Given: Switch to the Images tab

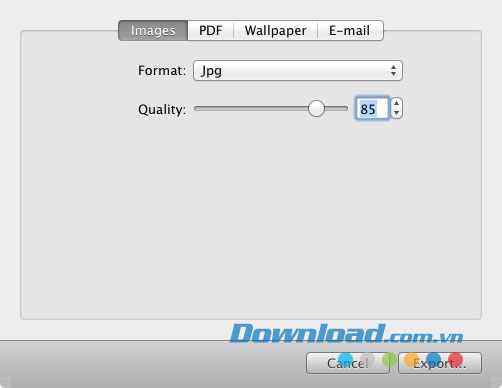Looking at the screenshot, I should click(153, 31).
